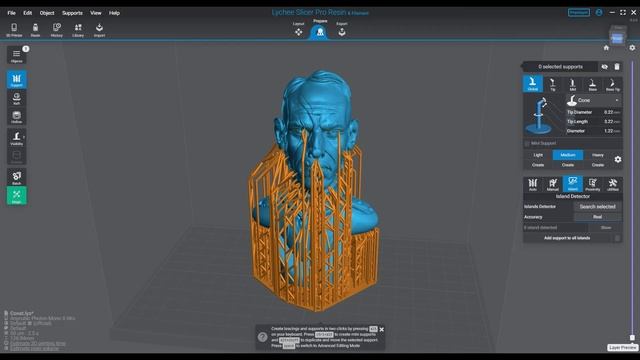
Task: Go to the Export workflow step
Action: tap(342, 29)
